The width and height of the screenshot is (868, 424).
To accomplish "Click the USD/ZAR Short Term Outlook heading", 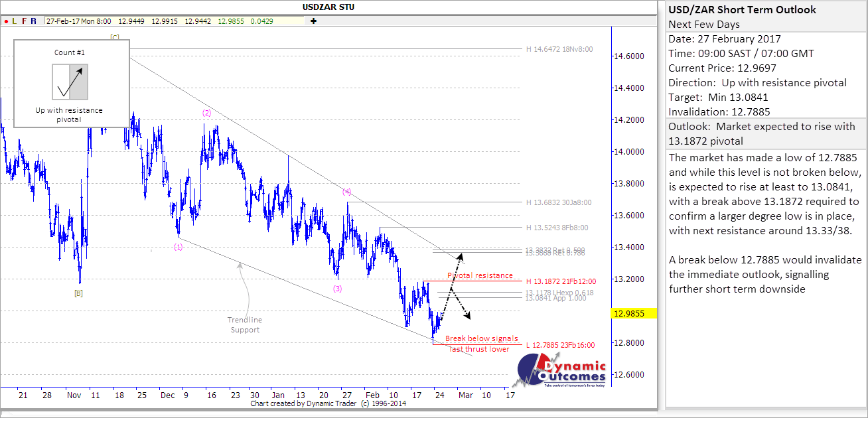I will click(x=742, y=9).
